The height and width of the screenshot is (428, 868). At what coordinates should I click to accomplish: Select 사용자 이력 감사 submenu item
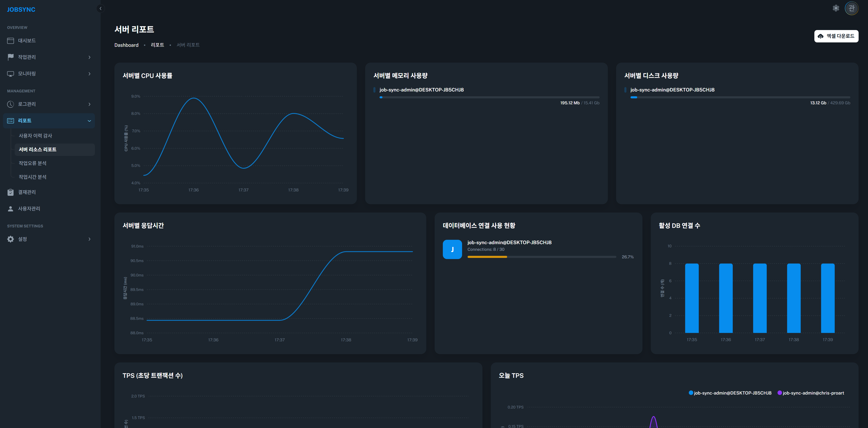pyautogui.click(x=55, y=135)
